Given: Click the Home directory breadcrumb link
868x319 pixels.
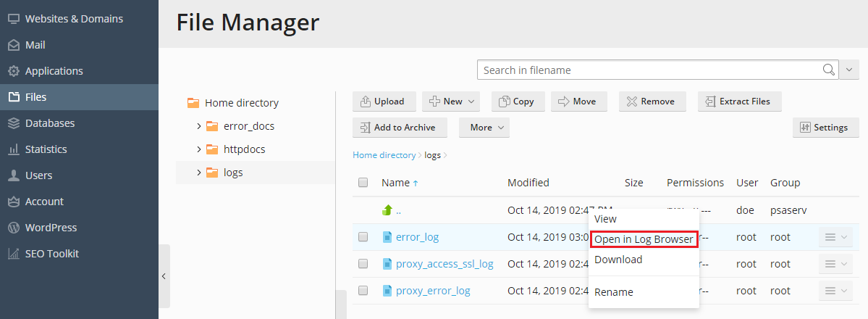Looking at the screenshot, I should (384, 155).
